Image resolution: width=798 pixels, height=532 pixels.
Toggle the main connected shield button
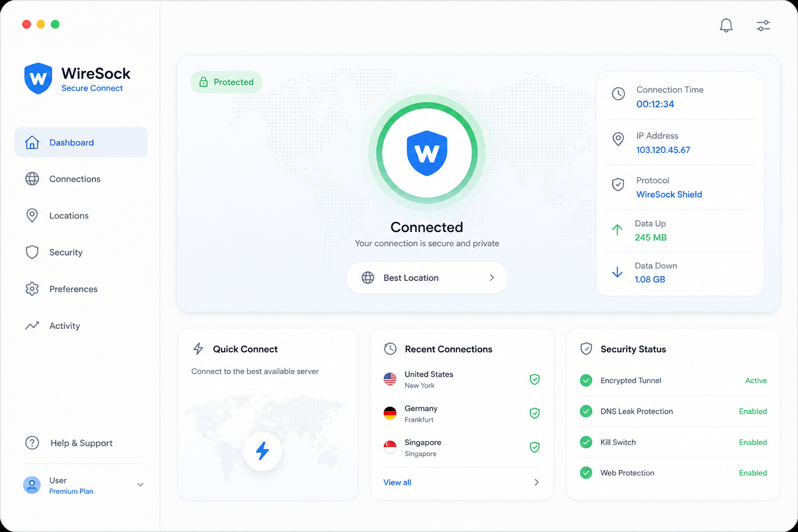[427, 153]
